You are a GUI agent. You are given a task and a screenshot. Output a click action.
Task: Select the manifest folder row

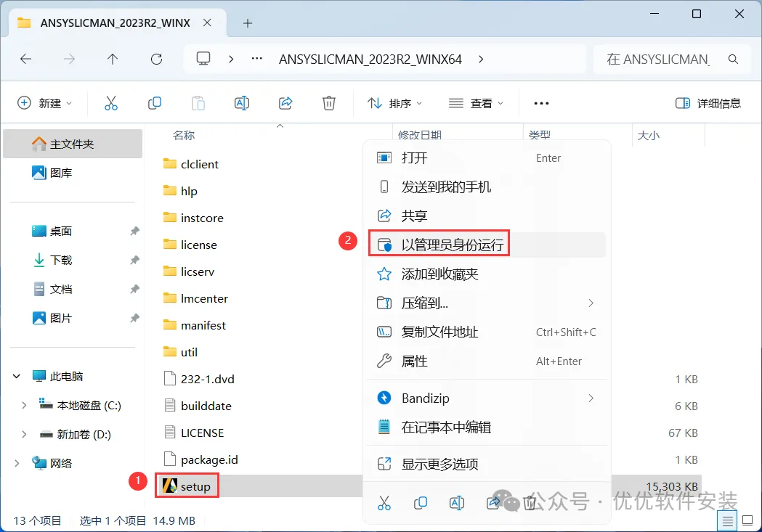pyautogui.click(x=195, y=325)
